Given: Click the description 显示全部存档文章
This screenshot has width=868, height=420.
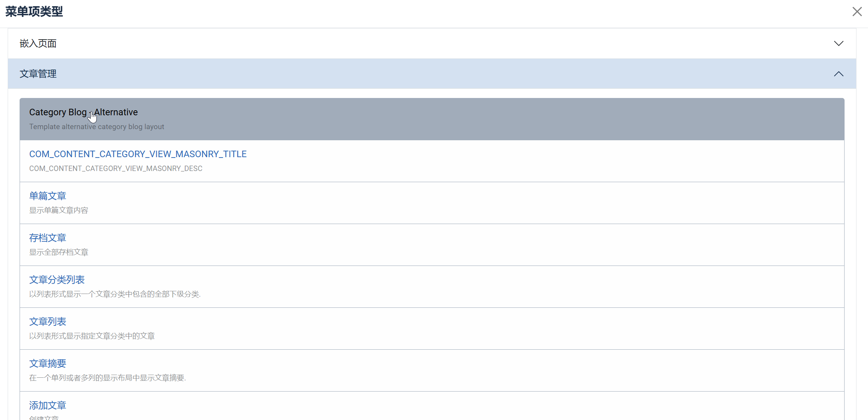Looking at the screenshot, I should pos(59,252).
